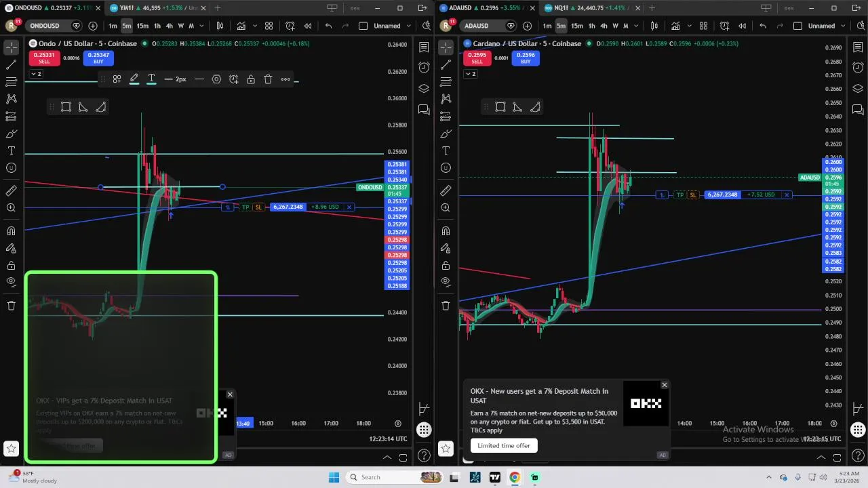The height and width of the screenshot is (488, 868).
Task: Open favorite indicators chevron in ADAUSD window
Action: [x=690, y=26]
